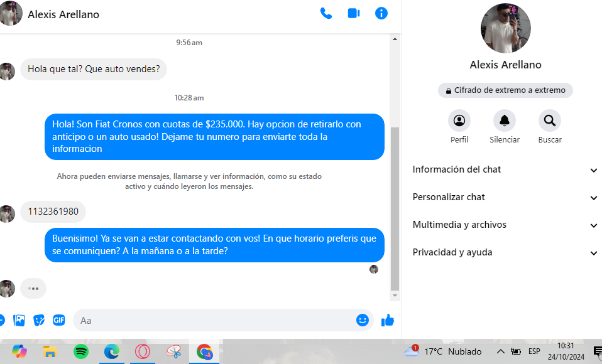Image resolution: width=602 pixels, height=364 pixels.
Task: Open the Snipping Tool from the taskbar
Action: pyautogui.click(x=173, y=351)
